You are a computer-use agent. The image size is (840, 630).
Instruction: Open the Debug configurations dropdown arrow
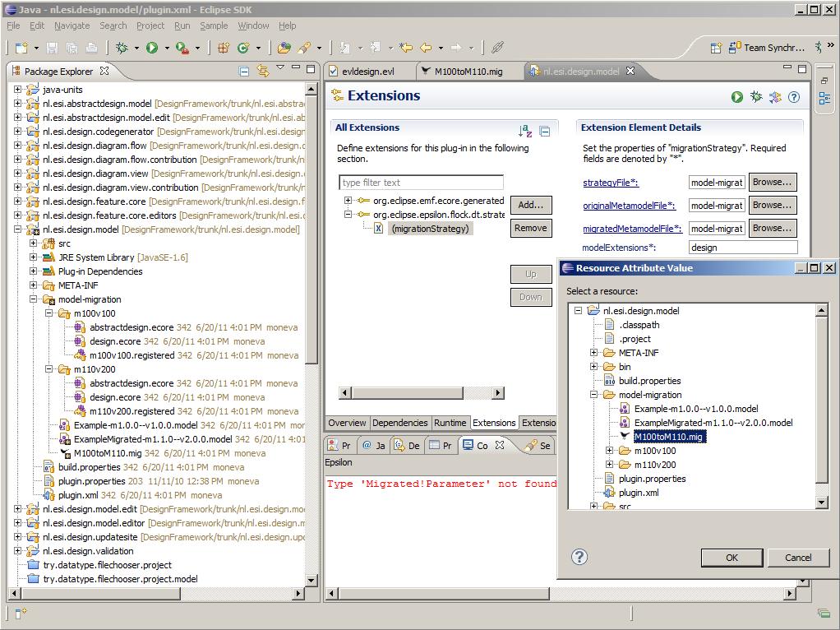pos(136,49)
